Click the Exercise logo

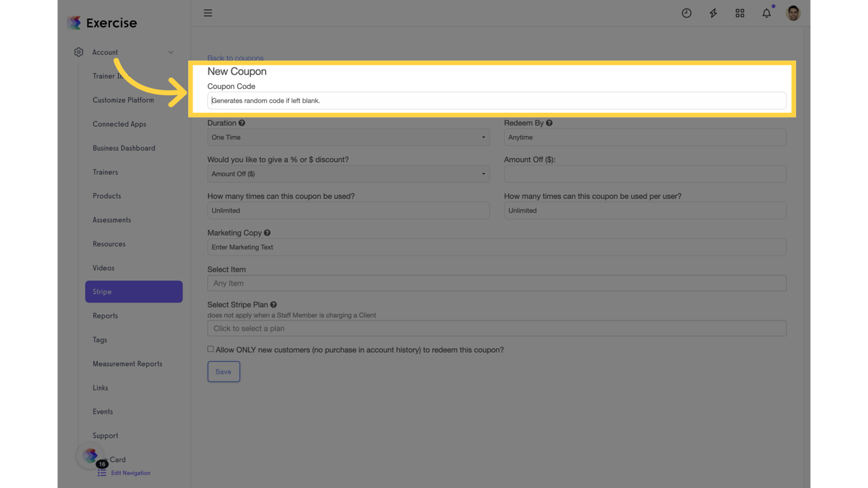pyautogui.click(x=102, y=23)
